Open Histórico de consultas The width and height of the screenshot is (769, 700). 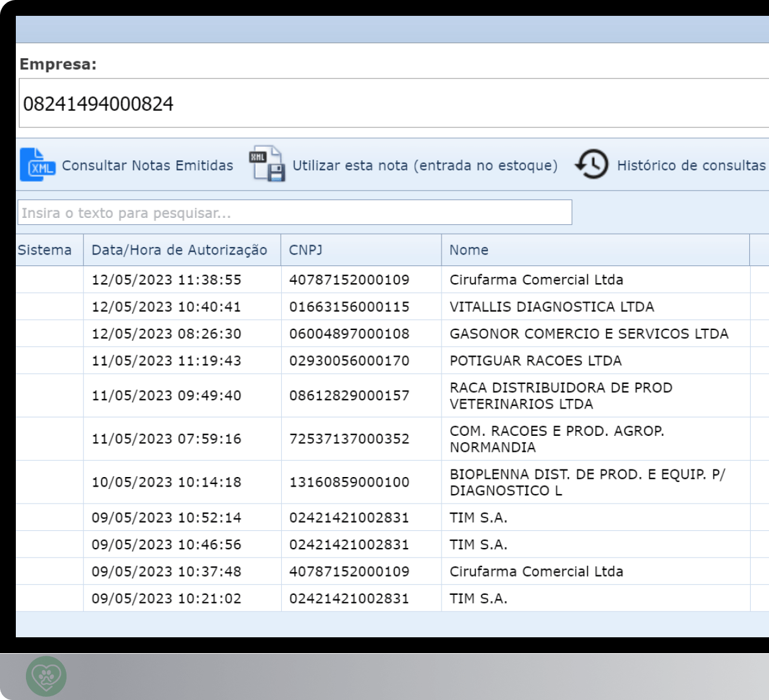point(690,165)
